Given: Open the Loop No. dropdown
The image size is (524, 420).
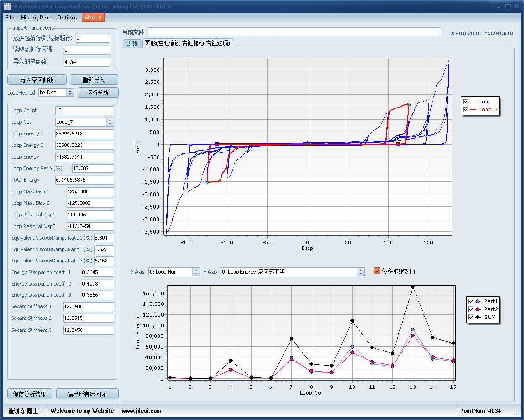Looking at the screenshot, I should pyautogui.click(x=110, y=122).
